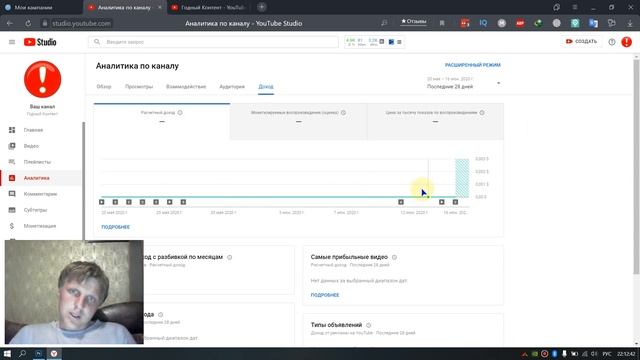This screenshot has width=640, height=360.
Task: Open the red ABP adblock extension icon
Action: [x=520, y=23]
